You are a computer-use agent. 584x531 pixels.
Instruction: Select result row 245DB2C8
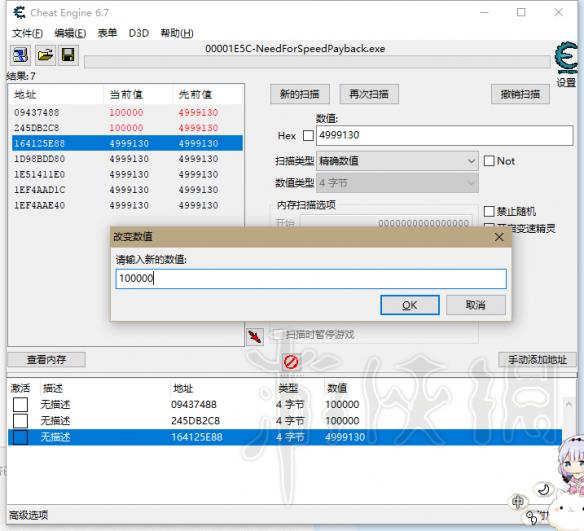(x=127, y=128)
